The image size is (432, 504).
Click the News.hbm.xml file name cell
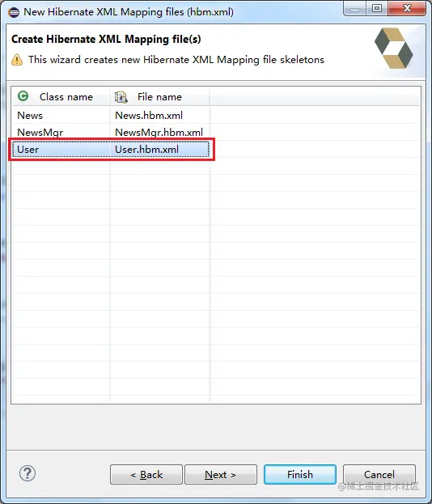[159, 116]
